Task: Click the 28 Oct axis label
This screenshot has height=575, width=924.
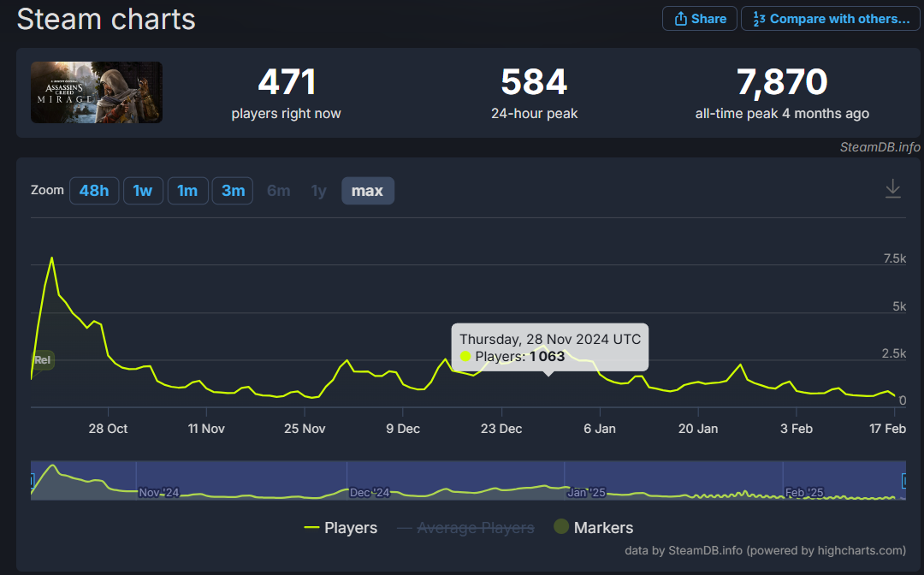Action: (x=108, y=429)
